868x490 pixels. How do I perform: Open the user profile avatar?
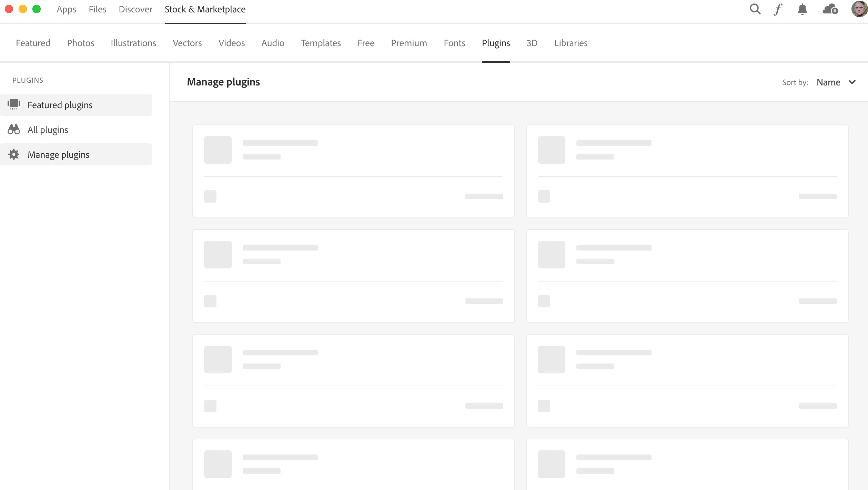tap(859, 9)
